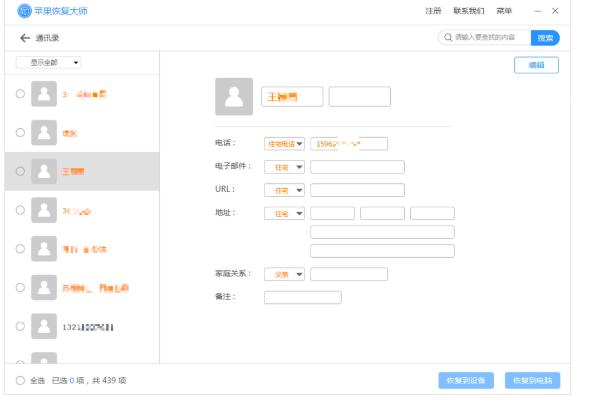The width and height of the screenshot is (602, 411).
Task: Open the phone type dropdown next to 电话
Action: click(x=284, y=144)
